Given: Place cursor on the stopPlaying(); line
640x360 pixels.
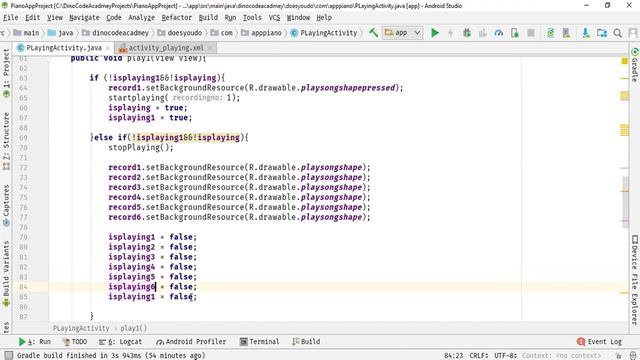Looking at the screenshot, I should (141, 147).
